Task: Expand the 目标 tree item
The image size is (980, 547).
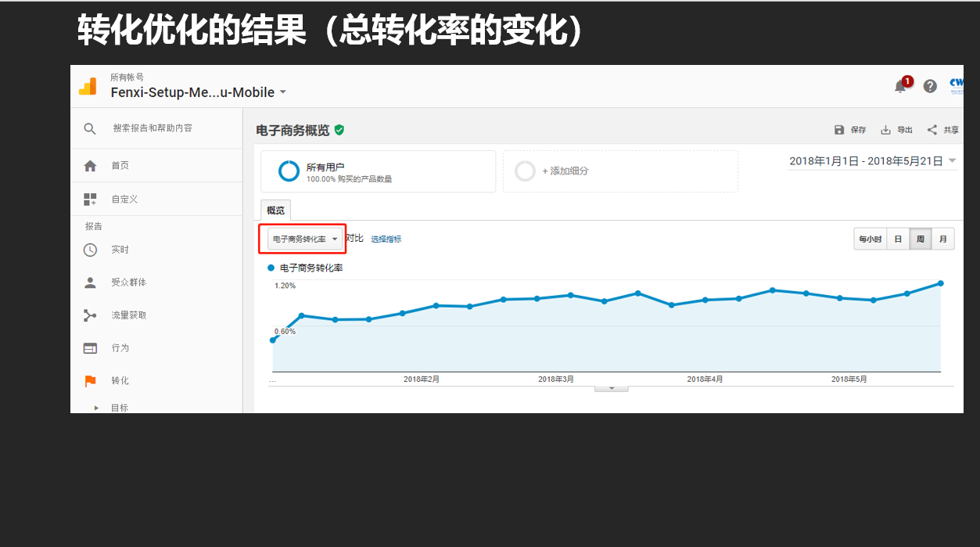Action: [97, 408]
